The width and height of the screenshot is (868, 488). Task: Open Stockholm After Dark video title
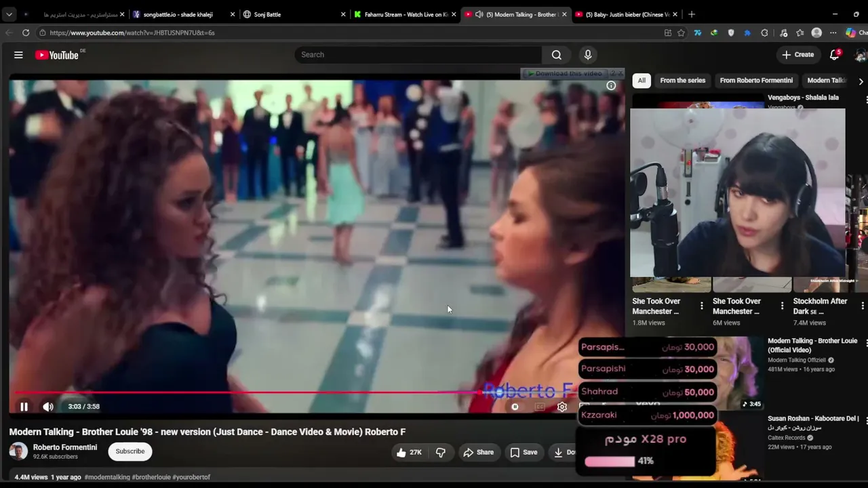(820, 306)
